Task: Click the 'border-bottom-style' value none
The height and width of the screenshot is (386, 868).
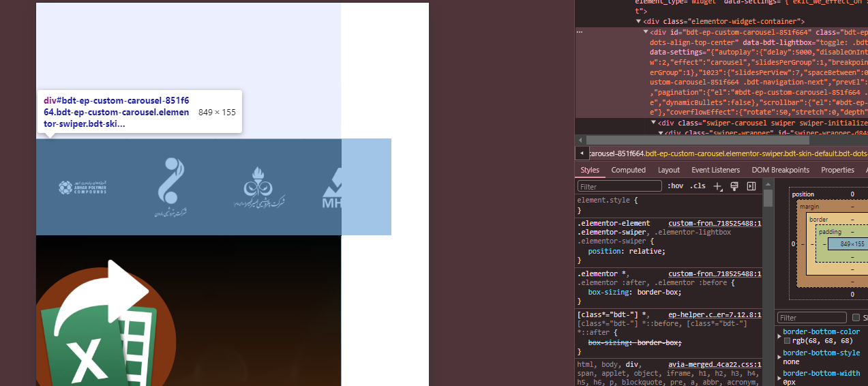Action: coord(791,361)
